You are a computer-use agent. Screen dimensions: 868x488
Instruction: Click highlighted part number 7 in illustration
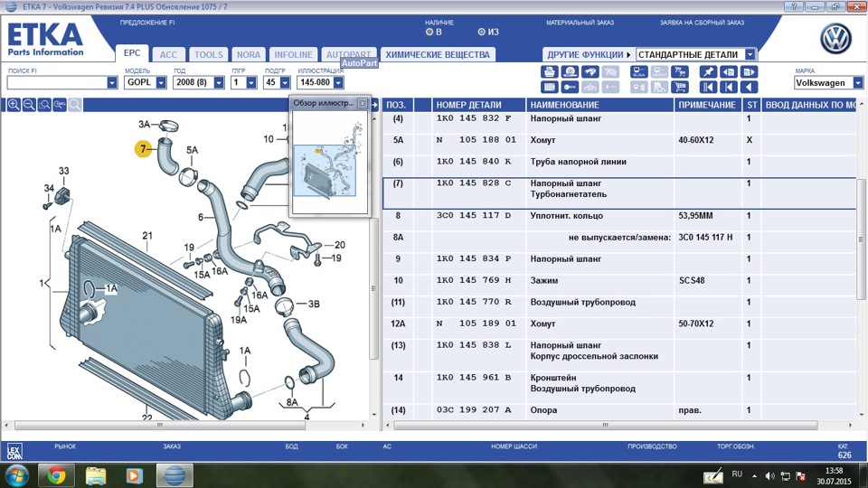coord(144,149)
